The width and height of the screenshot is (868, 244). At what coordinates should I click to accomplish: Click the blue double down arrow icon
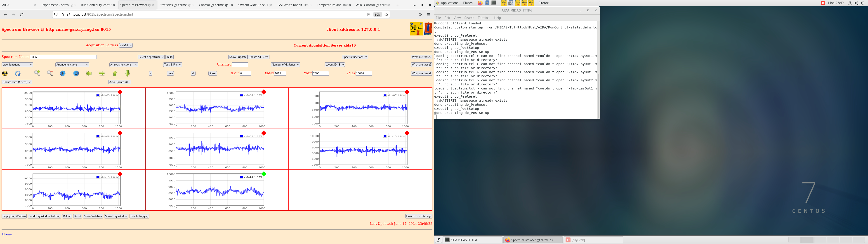pos(63,73)
